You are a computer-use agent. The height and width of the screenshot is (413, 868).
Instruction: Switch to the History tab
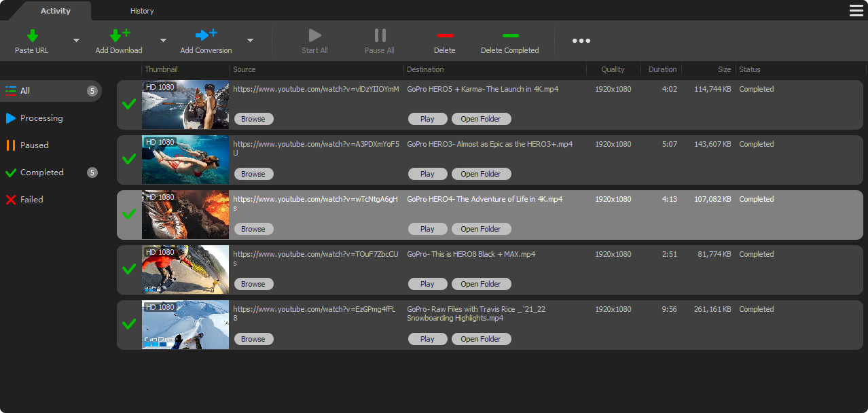pos(142,11)
